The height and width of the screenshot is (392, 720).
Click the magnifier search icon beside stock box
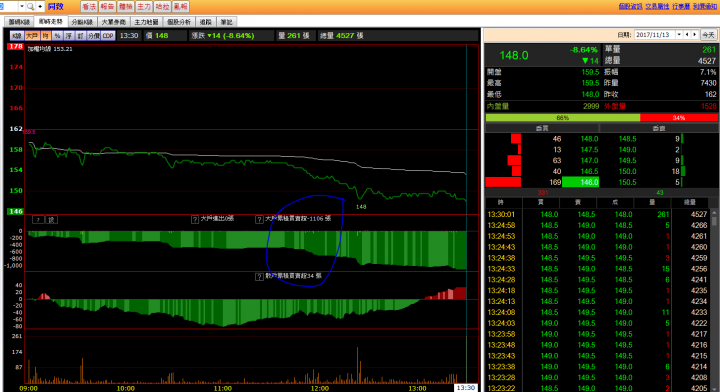31,6
